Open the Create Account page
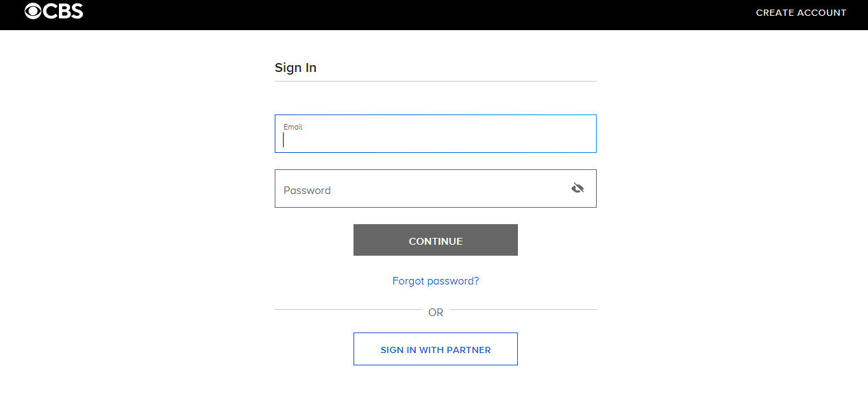The height and width of the screenshot is (412, 868). click(801, 13)
